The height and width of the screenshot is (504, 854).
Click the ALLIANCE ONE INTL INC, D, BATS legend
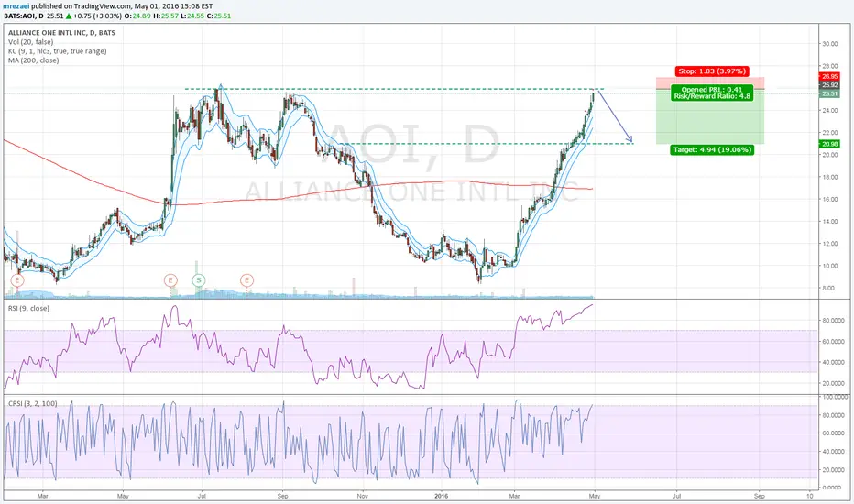[x=61, y=33]
